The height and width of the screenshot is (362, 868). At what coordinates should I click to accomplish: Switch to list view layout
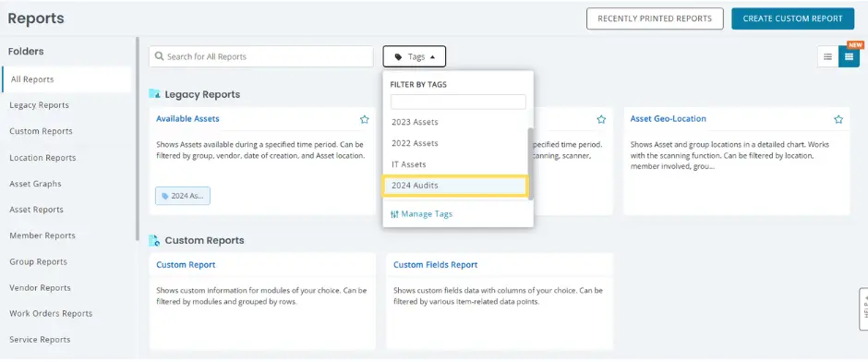click(827, 56)
